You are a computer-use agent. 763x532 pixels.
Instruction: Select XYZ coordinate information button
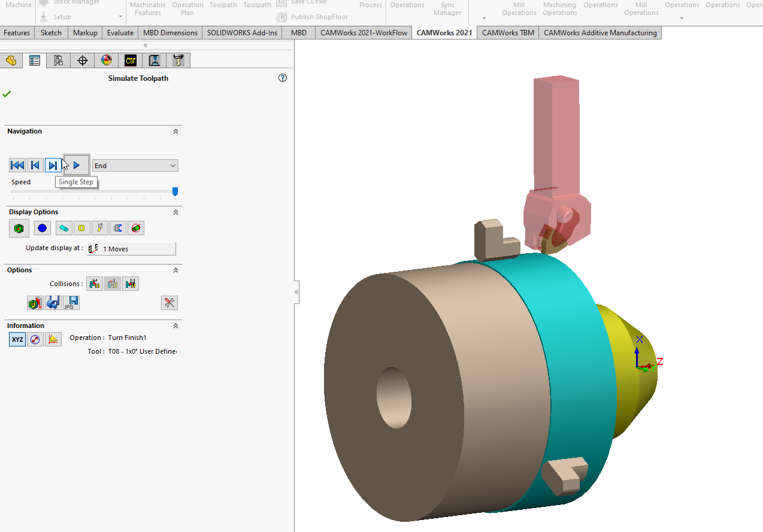click(17, 339)
